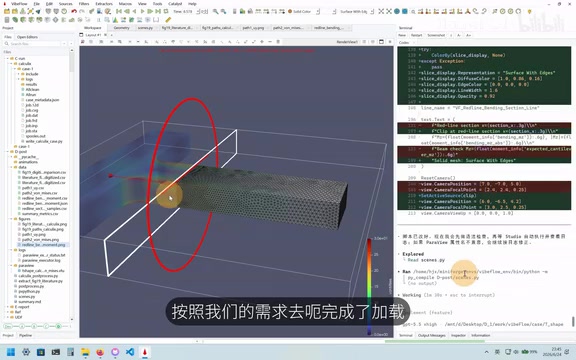The image size is (576, 360).
Task: Click the yellow ruler icon
Action: coord(168,19)
